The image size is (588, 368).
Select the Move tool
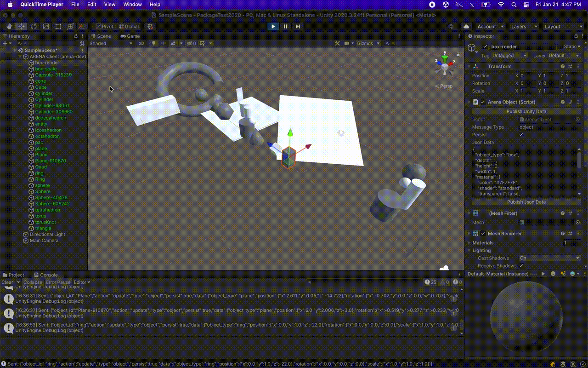tap(22, 27)
